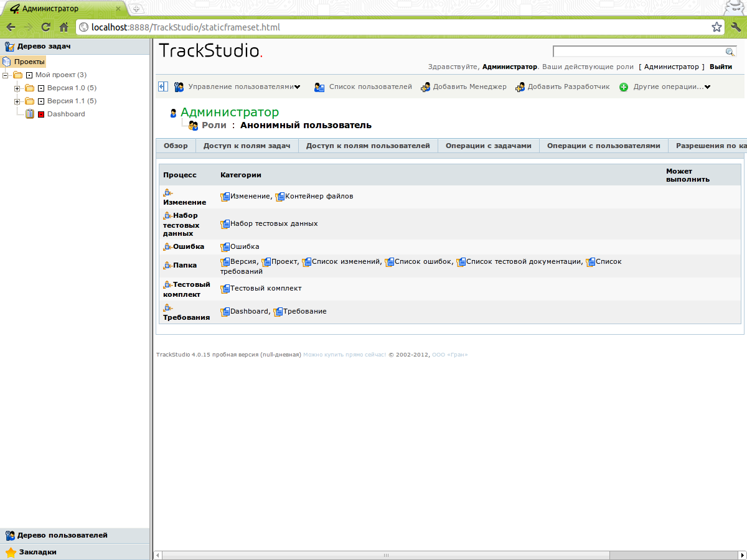Select Версия 1.1 (5) in tree
This screenshot has width=747, height=560.
[72, 101]
